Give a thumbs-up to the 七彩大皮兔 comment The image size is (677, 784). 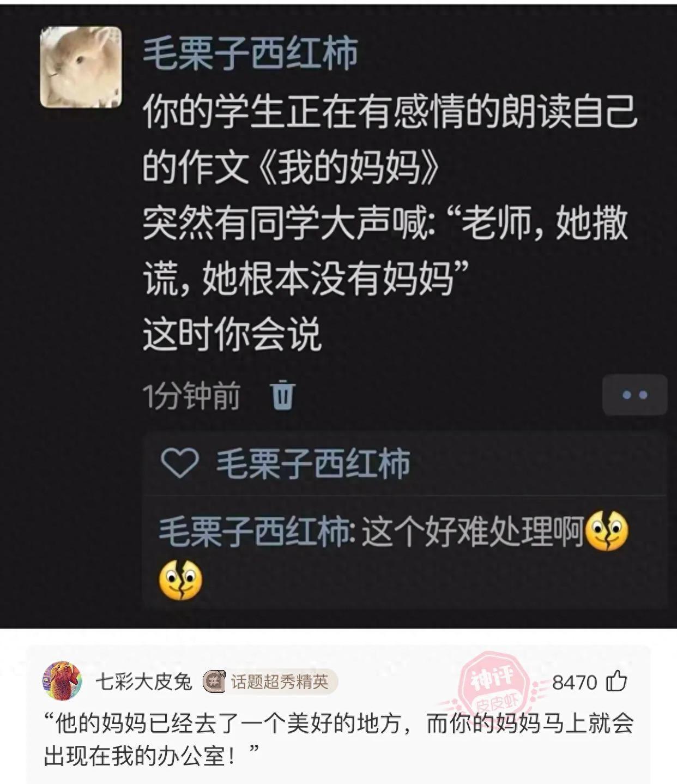616,681
